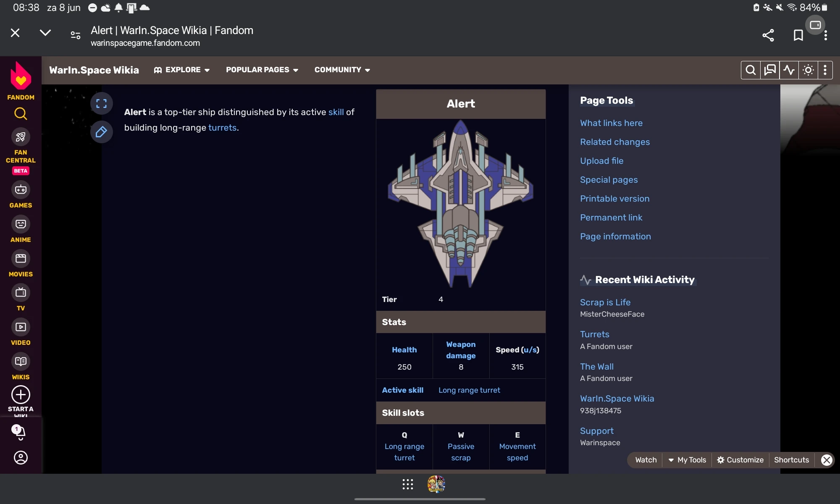Screen dimensions: 840x504
Task: Open wiki discussions chat icon
Action: 770,70
